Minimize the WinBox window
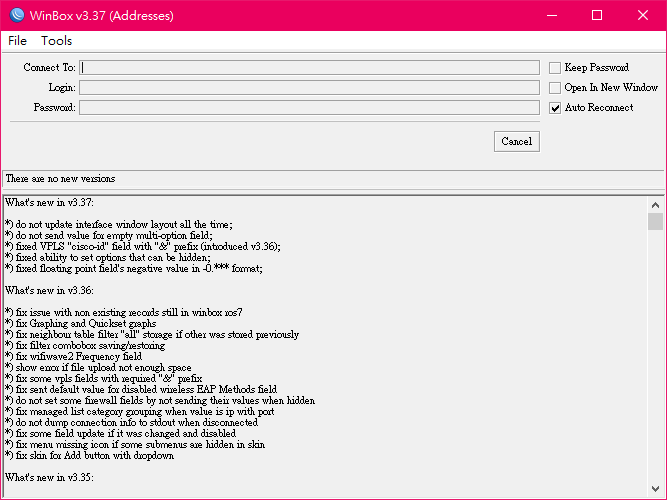Image resolution: width=667 pixels, height=500 pixels. click(x=552, y=15)
